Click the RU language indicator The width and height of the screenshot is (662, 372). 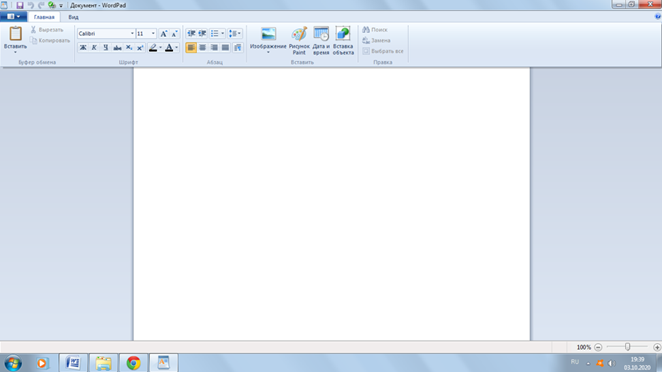[575, 362]
